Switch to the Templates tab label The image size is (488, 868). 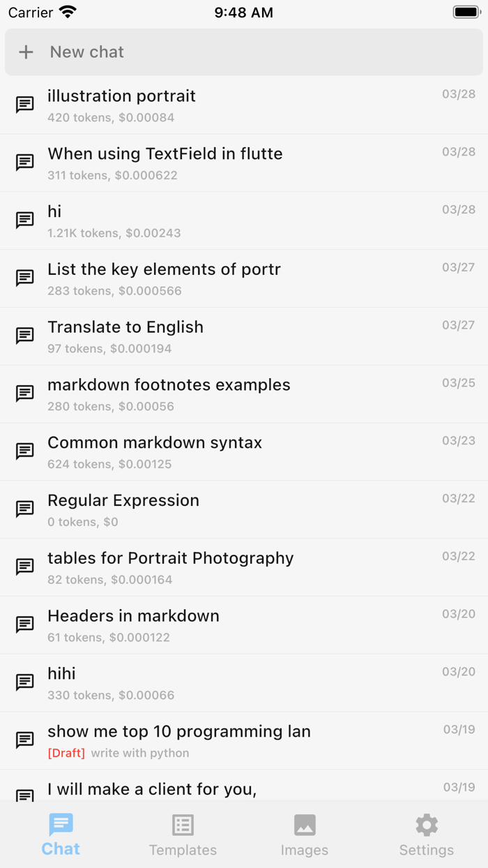coord(183,850)
